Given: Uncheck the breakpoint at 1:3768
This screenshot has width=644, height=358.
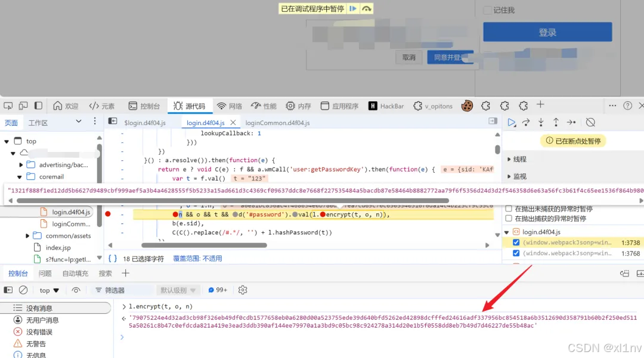Looking at the screenshot, I should coord(516,253).
